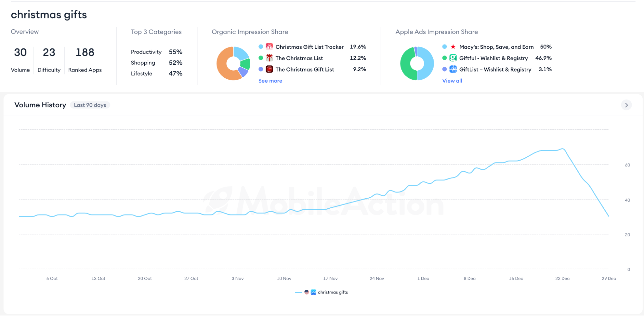The image size is (644, 316).
Task: Click The Christmas List gift box icon
Action: 269,58
